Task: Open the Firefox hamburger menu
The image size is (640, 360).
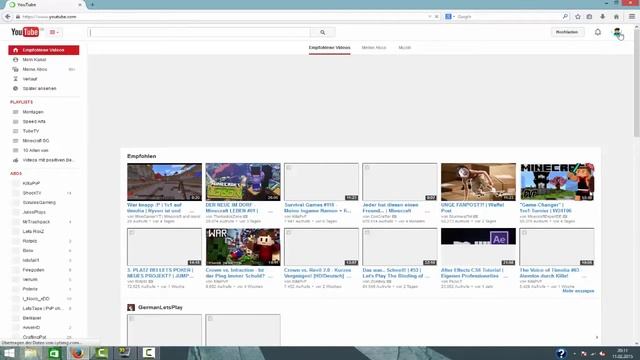Action: 632,17
